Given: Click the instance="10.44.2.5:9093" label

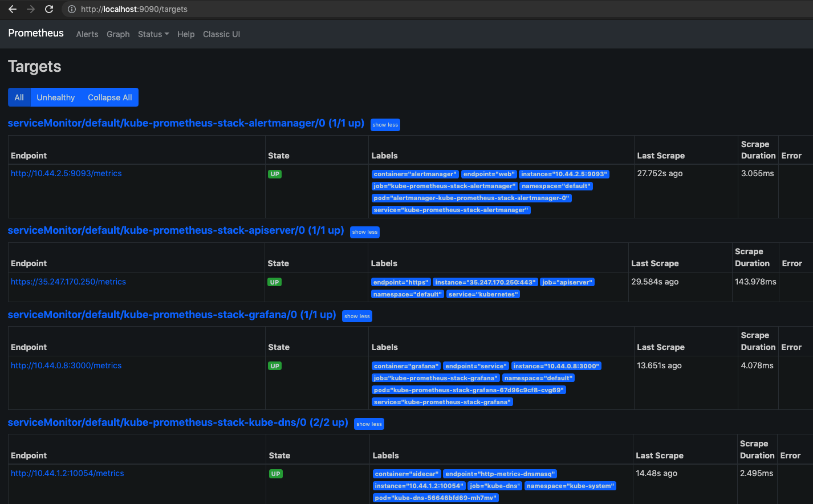Looking at the screenshot, I should 564,174.
